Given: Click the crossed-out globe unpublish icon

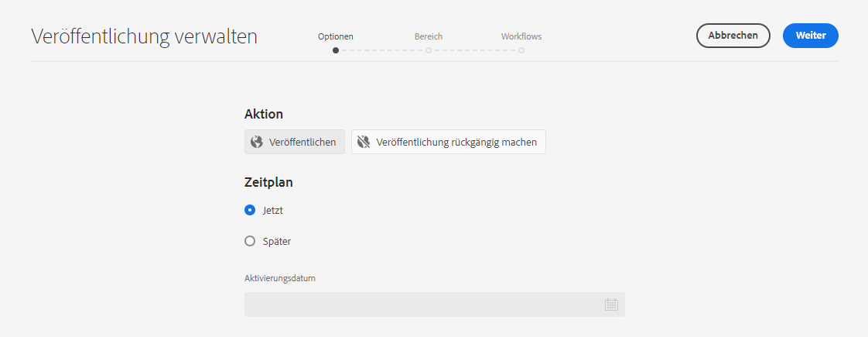Looking at the screenshot, I should coord(363,142).
